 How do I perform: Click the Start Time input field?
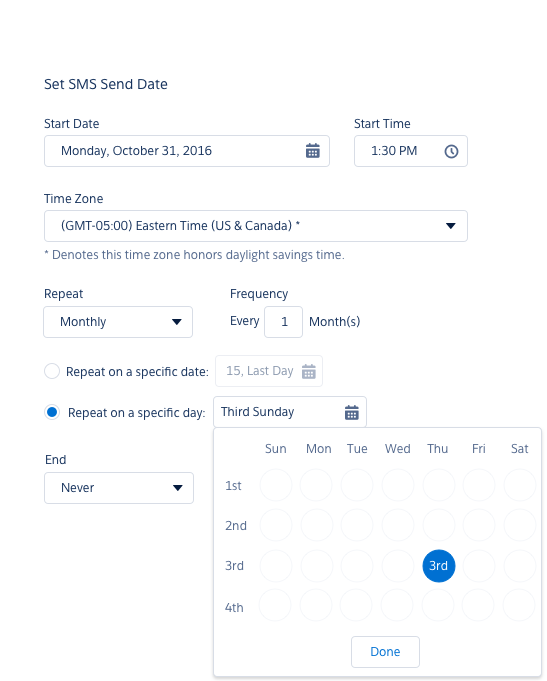(411, 151)
